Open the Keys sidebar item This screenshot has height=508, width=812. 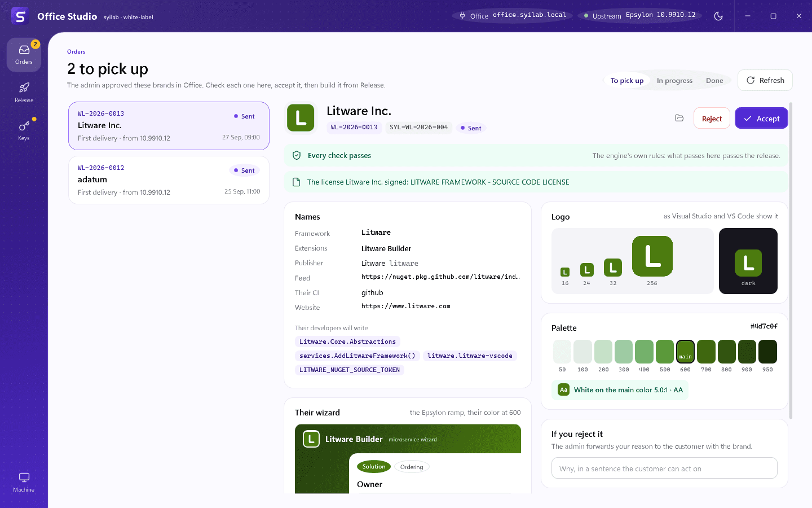(24, 130)
